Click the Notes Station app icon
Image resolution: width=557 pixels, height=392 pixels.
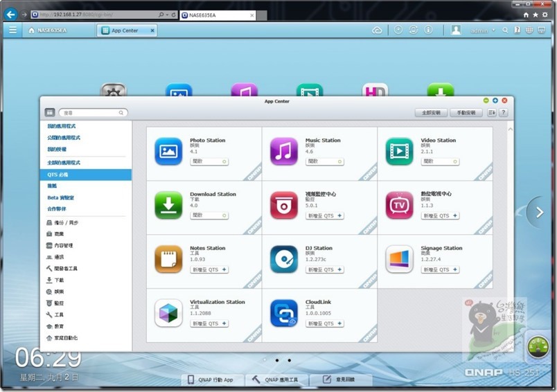(169, 259)
